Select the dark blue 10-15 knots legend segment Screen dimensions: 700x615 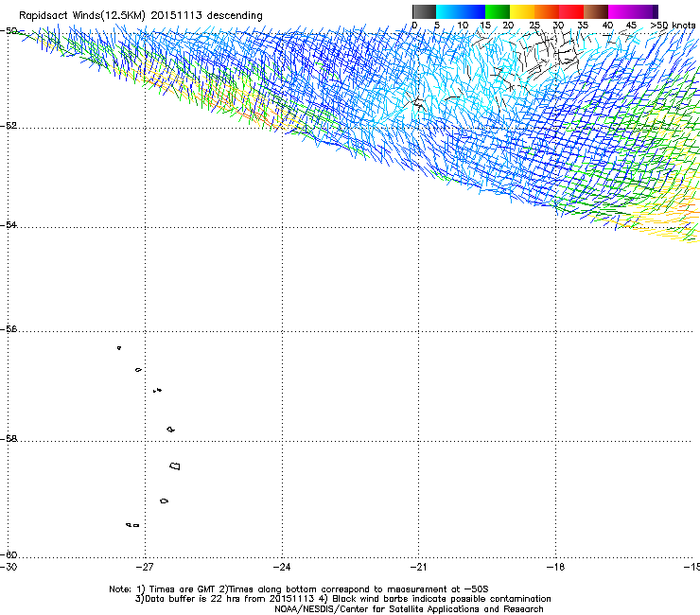[x=473, y=11]
